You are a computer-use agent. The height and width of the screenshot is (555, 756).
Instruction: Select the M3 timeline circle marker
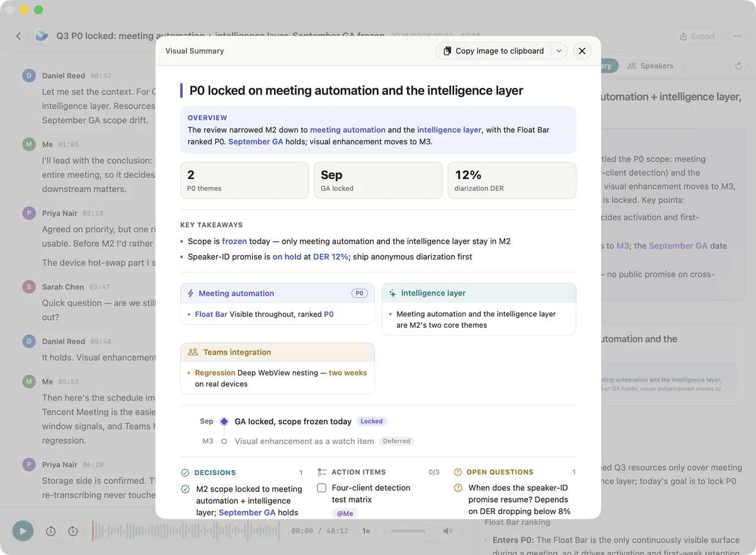tap(224, 442)
